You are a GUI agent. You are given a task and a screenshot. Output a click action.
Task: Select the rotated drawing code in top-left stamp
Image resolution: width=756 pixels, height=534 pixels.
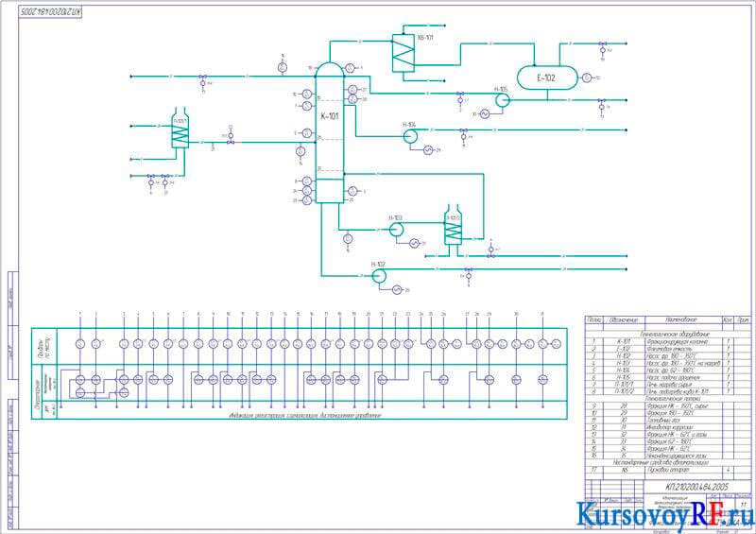click(x=51, y=12)
